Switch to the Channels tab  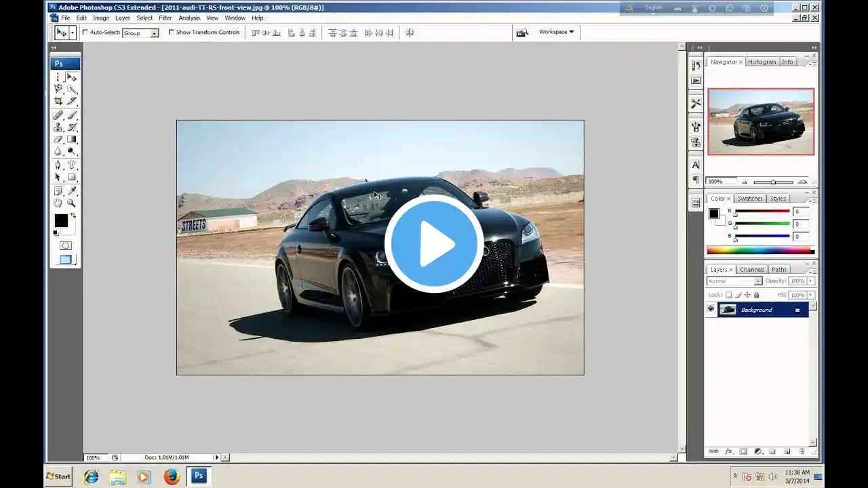[752, 270]
